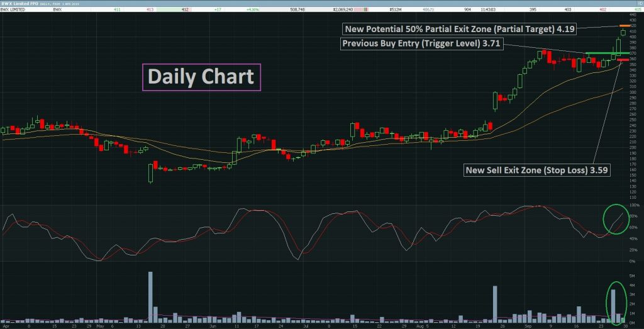Click the 403 quote cell

568,9
